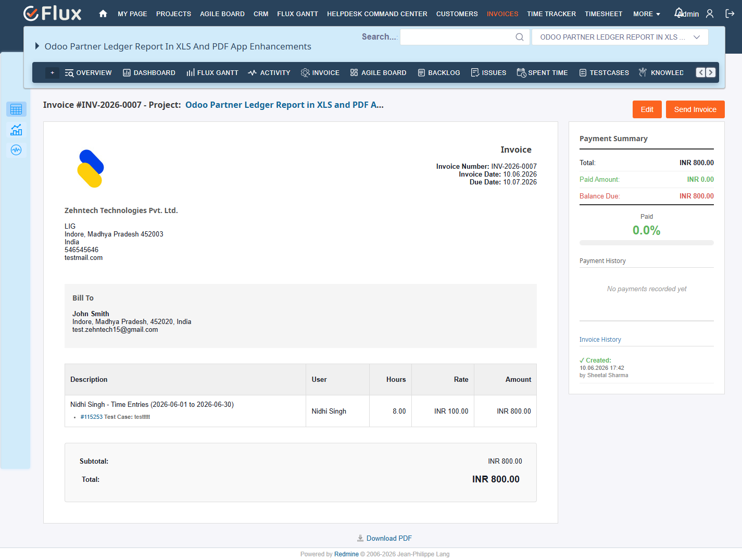This screenshot has width=742, height=560.
Task: Open the project selector dropdown
Action: (620, 37)
